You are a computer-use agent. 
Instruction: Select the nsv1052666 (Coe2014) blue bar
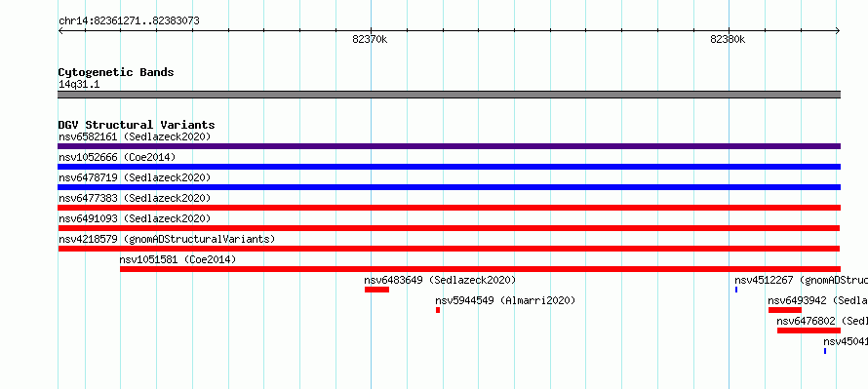coord(449,167)
